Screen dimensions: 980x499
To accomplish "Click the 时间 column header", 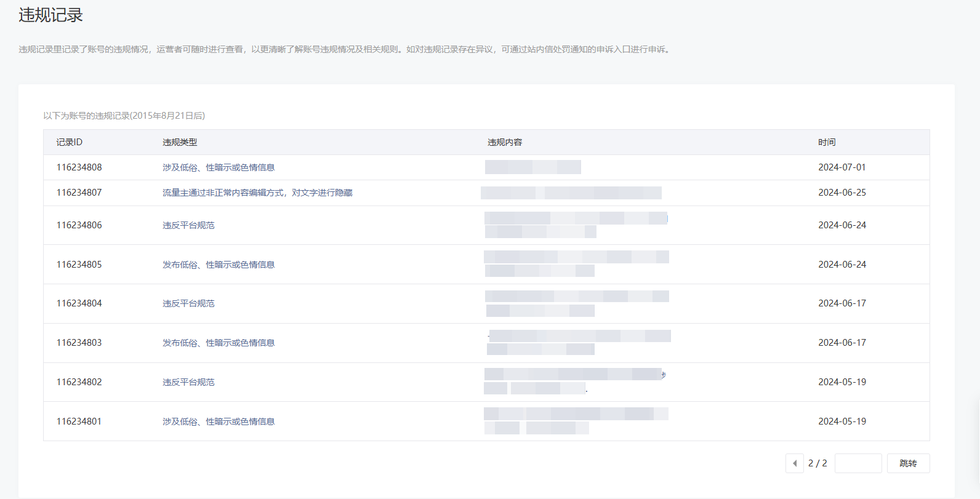I will point(827,142).
